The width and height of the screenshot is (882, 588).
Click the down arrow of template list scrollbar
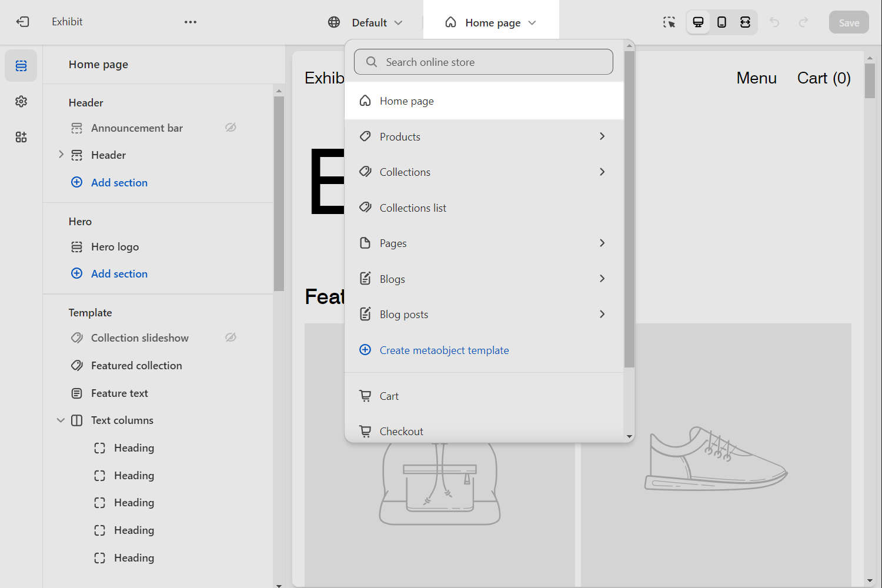pos(629,437)
